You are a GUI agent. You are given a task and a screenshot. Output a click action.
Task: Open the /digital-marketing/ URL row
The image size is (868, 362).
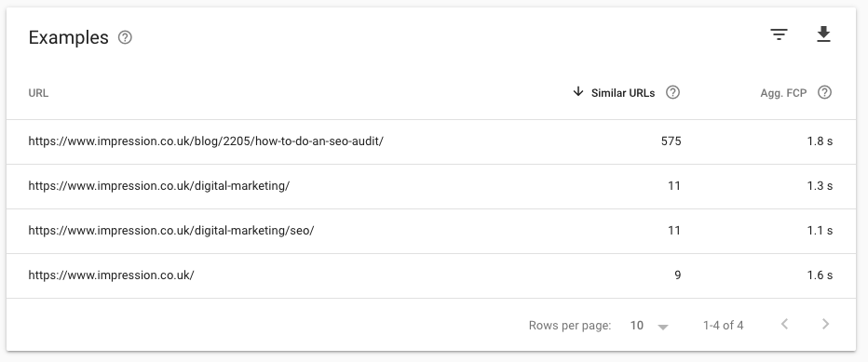(x=430, y=186)
